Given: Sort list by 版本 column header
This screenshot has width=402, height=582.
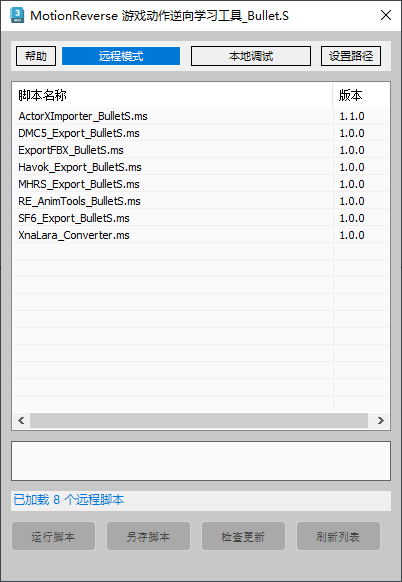Looking at the screenshot, I should pos(361,95).
